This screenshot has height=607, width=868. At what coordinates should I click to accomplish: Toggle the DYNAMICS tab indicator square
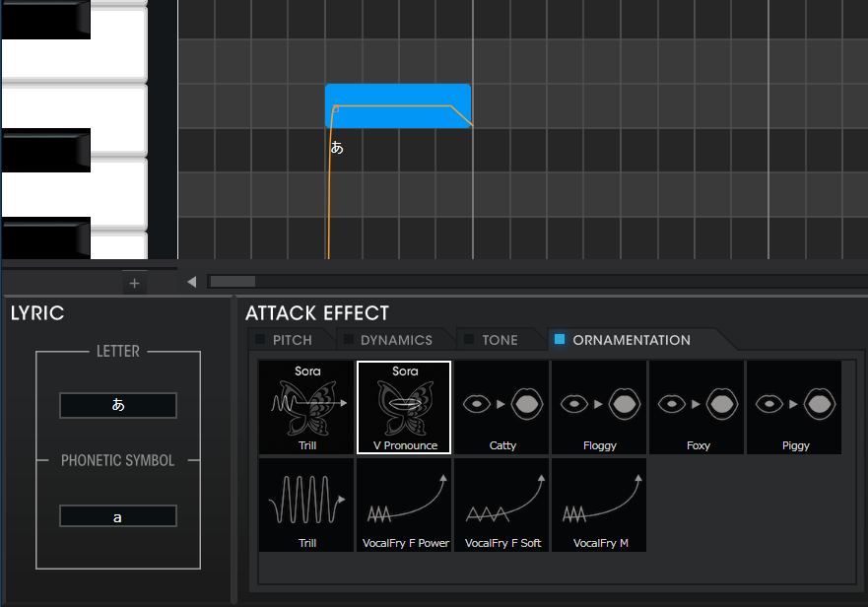348,339
